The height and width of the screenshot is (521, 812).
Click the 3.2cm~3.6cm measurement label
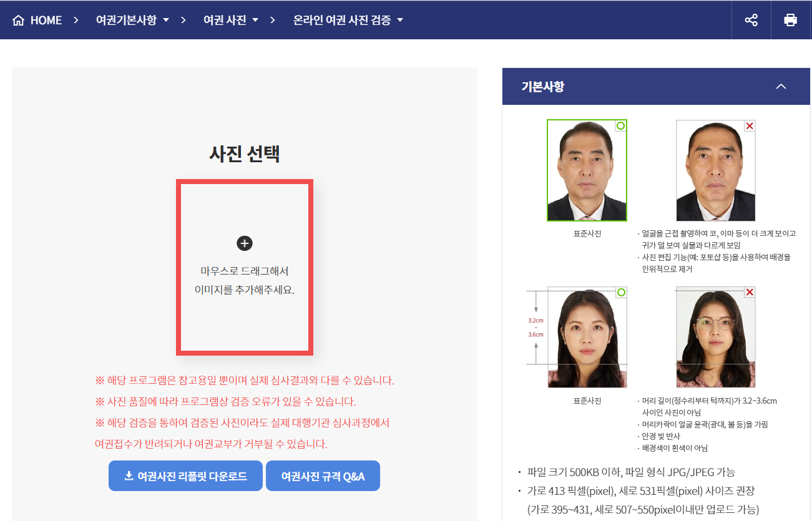[x=536, y=328]
